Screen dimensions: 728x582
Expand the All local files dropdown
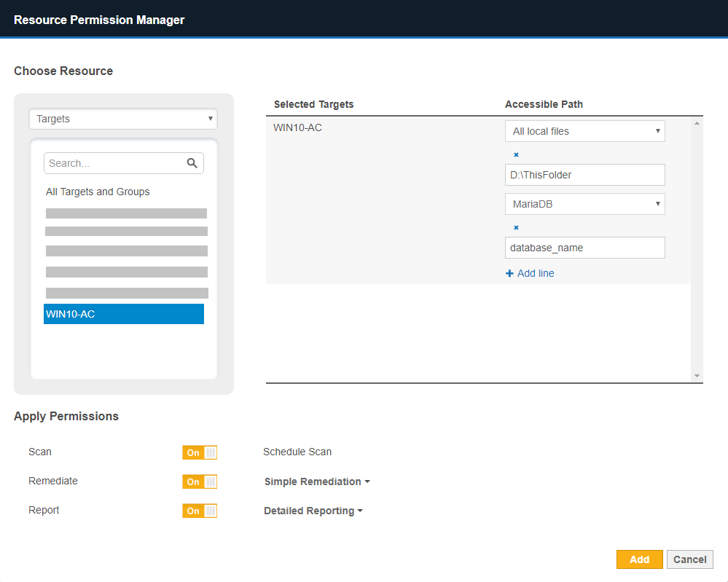pyautogui.click(x=584, y=131)
